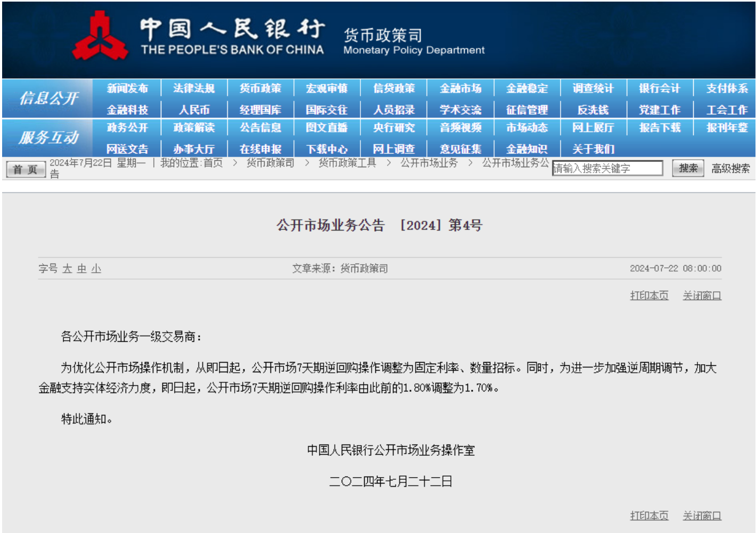The width and height of the screenshot is (756, 533).
Task: Open the 新闻发布 menu
Action: point(127,88)
